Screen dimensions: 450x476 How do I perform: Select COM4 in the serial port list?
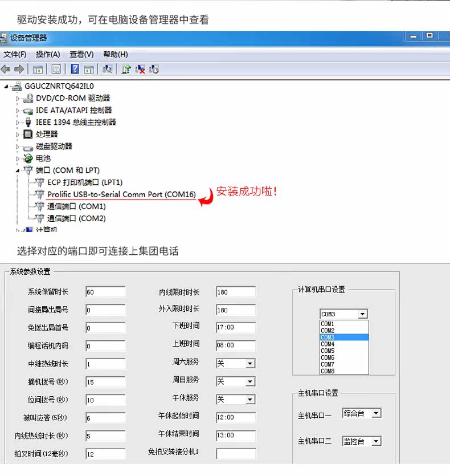pos(344,344)
